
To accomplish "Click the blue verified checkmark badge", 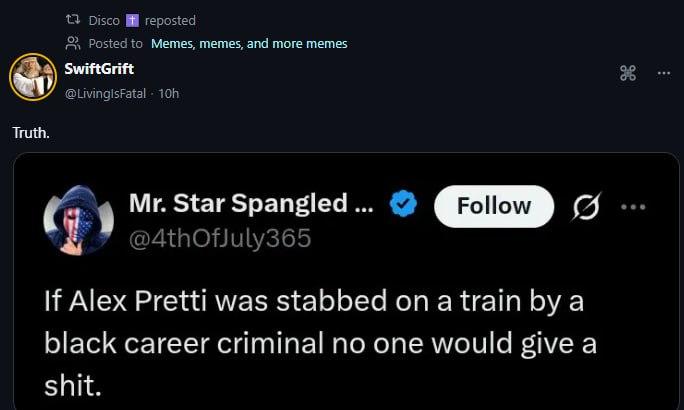I will coord(403,205).
